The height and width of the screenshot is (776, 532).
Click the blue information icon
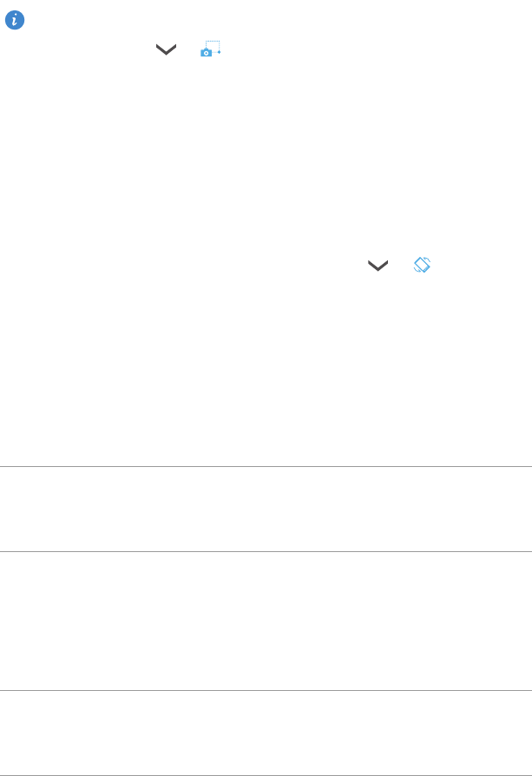[15, 20]
